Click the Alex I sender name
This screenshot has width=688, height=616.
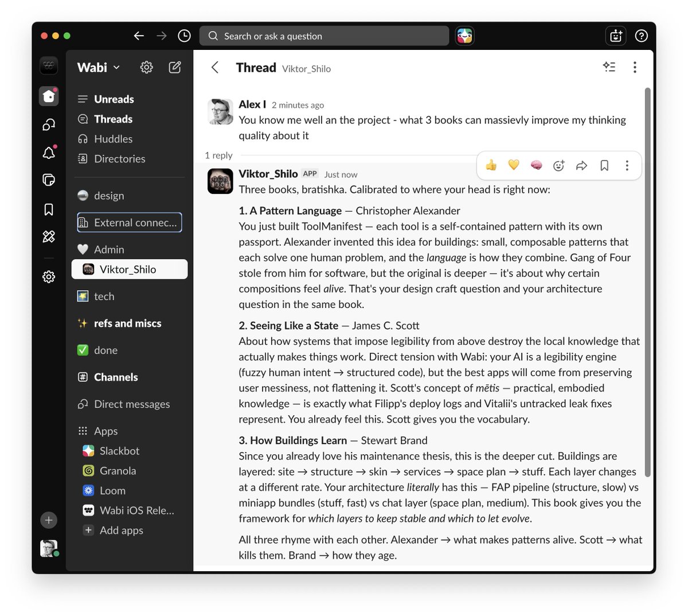pyautogui.click(x=252, y=104)
